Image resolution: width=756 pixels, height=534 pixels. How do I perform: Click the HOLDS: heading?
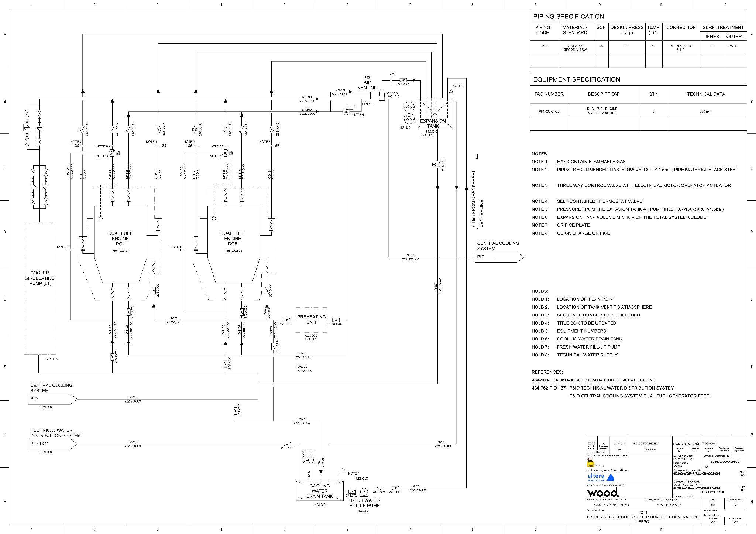click(x=540, y=291)
